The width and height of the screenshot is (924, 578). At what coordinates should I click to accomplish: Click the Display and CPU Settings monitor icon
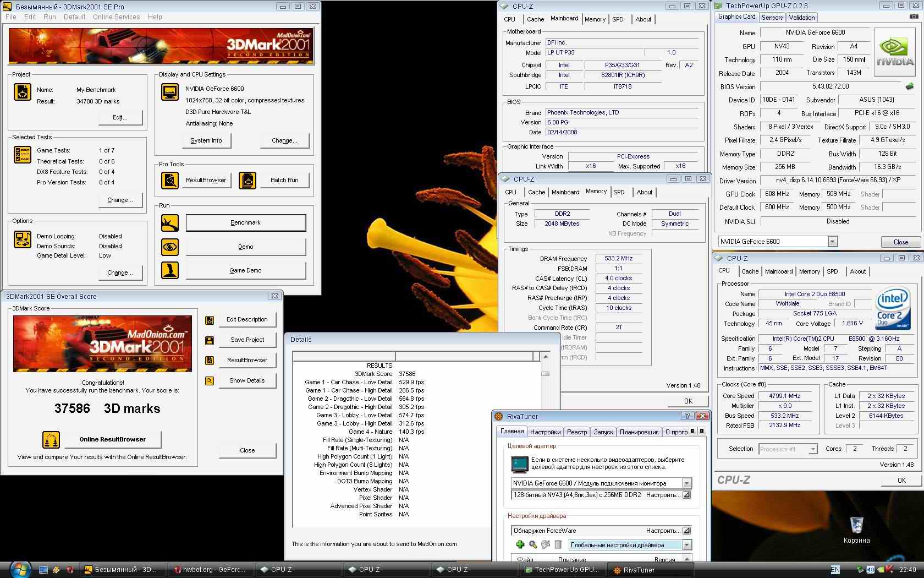(x=170, y=92)
